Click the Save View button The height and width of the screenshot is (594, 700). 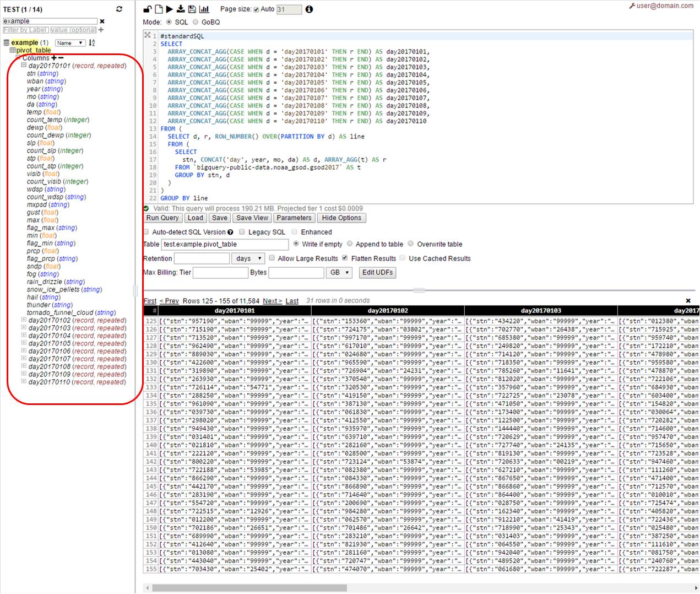(252, 218)
